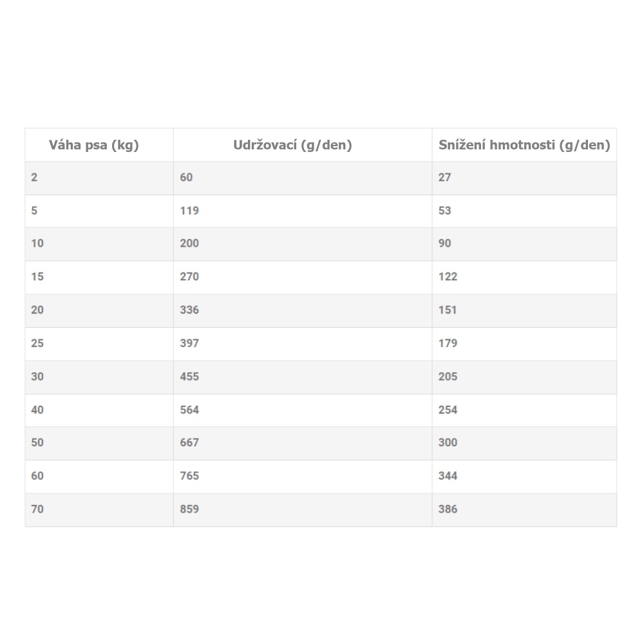Select the 'Udržovací (g/den)' column header
The width and height of the screenshot is (644, 644).
[x=292, y=145]
